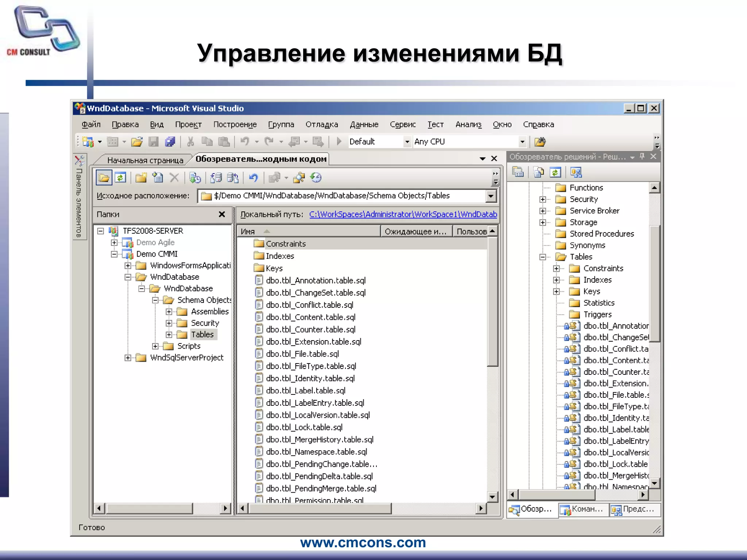Select the Tables folder in Folders tree
The width and height of the screenshot is (747, 560).
[202, 335]
